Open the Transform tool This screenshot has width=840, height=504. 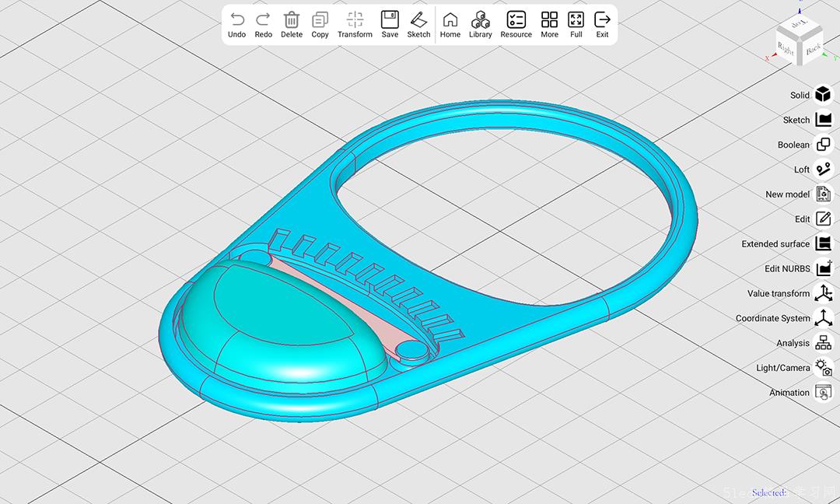click(355, 23)
